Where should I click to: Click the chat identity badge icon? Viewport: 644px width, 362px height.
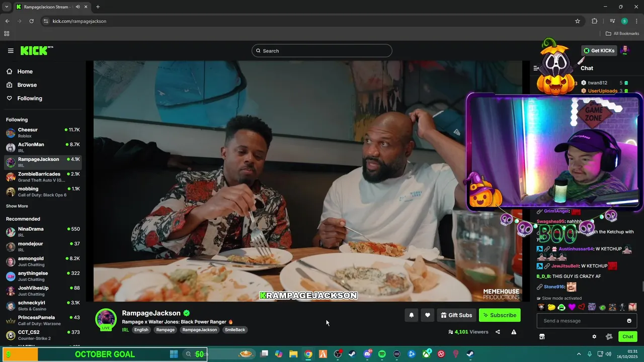(609, 337)
